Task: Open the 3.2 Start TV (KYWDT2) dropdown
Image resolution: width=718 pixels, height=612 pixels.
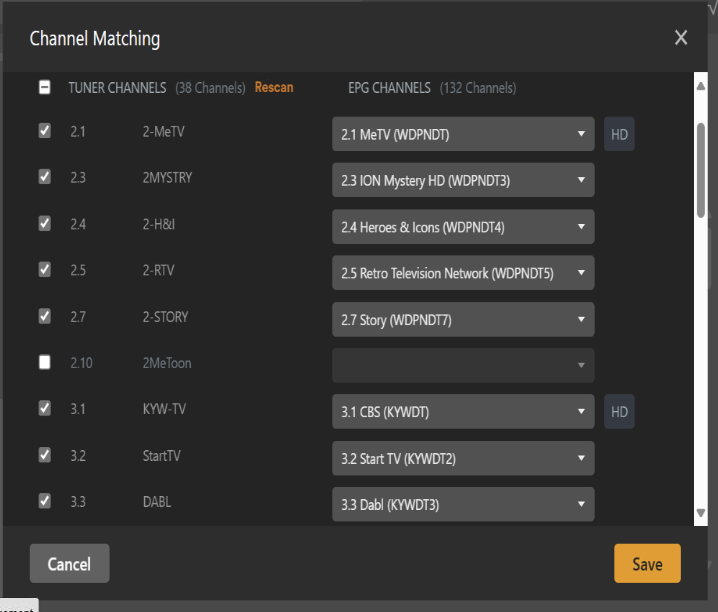Action: coord(463,458)
